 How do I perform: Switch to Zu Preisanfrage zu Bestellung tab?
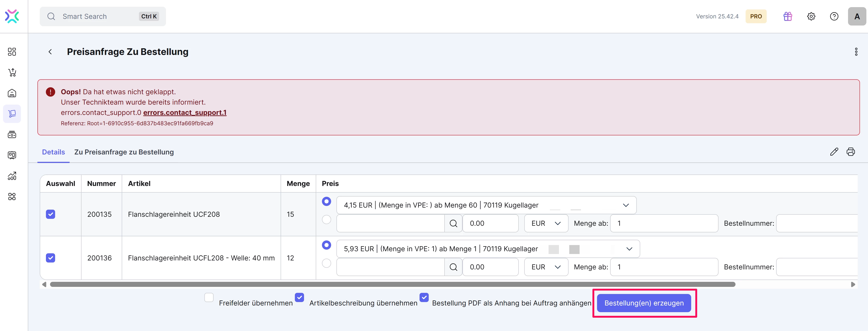[124, 152]
